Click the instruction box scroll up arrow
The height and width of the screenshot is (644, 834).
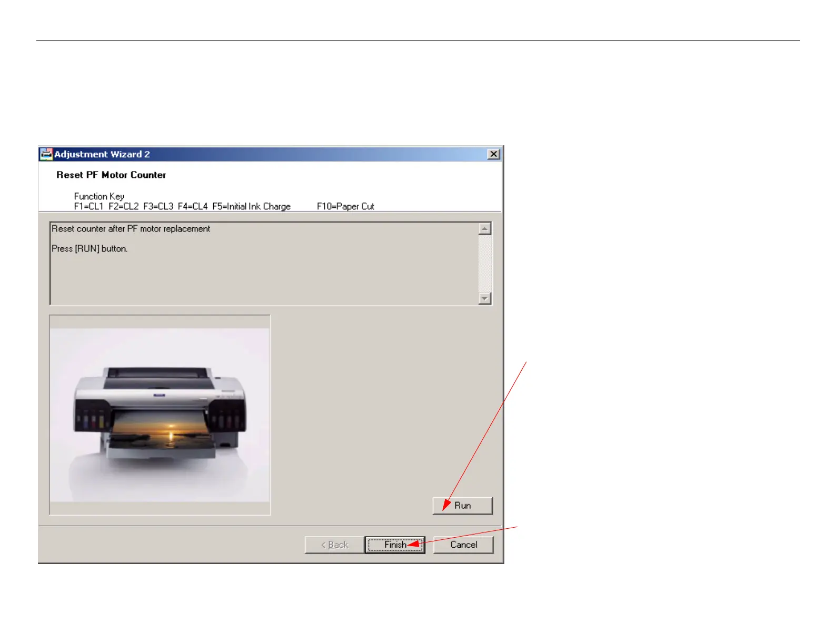[x=485, y=228]
